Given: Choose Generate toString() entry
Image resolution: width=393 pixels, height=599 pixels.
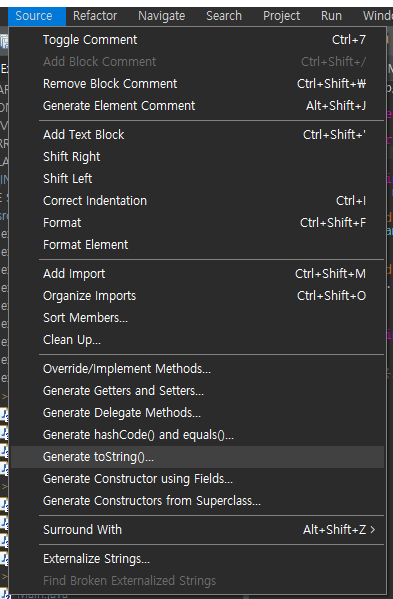Looking at the screenshot, I should (197, 457).
